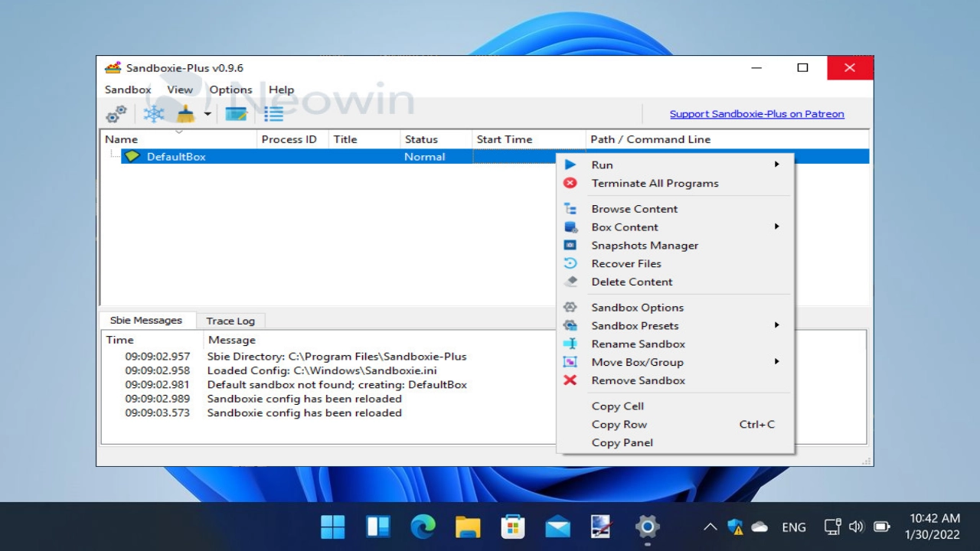The image size is (980, 551).
Task: Click the DefaultBox sandbox icon
Action: pos(132,156)
